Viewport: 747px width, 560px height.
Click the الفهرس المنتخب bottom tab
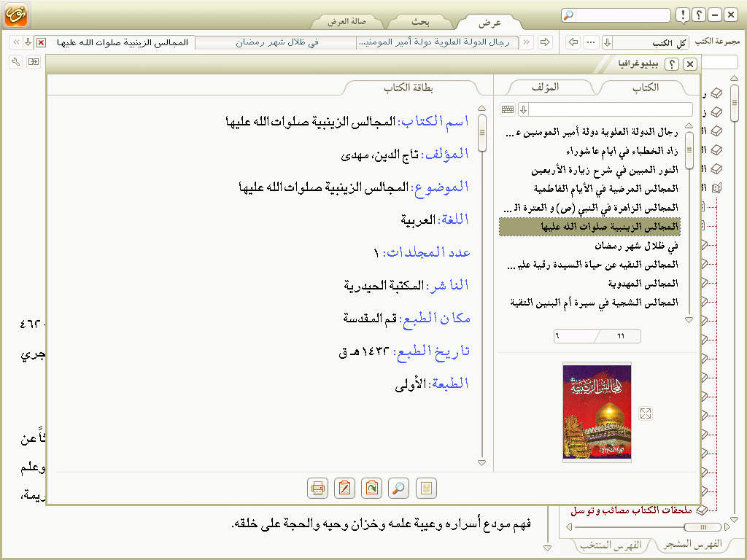(610, 545)
